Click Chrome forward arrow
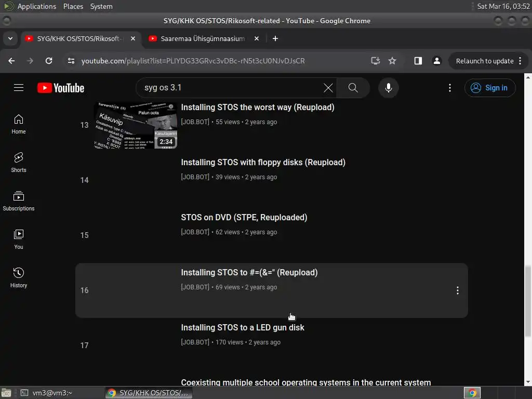 click(x=30, y=61)
